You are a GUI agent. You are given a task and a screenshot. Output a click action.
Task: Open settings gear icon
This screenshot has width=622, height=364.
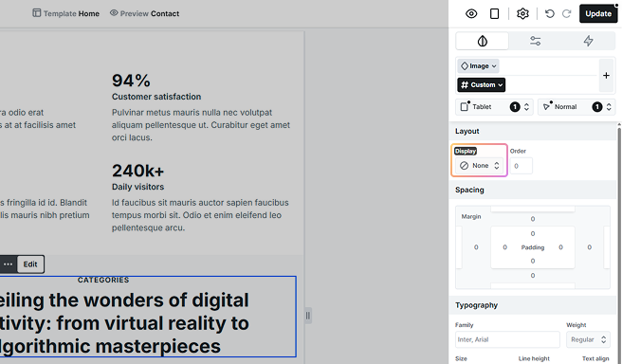tap(522, 14)
